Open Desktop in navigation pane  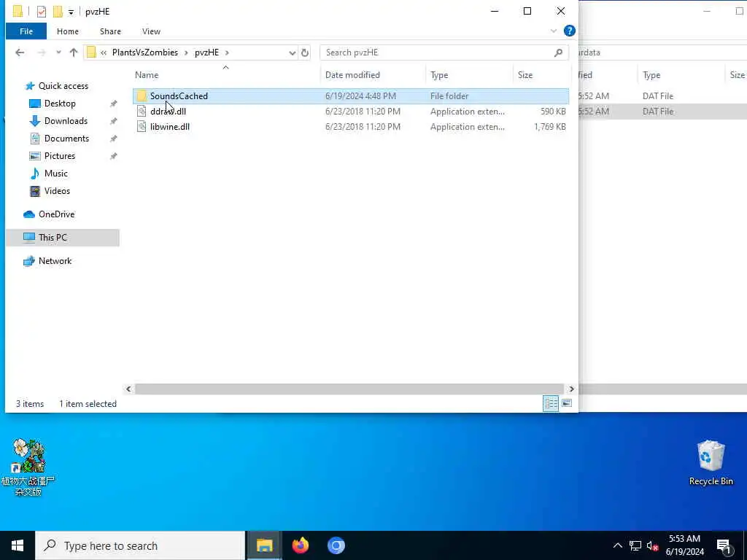(60, 104)
